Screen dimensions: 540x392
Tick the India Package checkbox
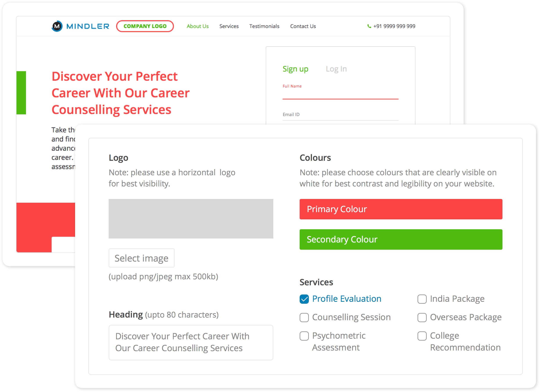(x=422, y=299)
